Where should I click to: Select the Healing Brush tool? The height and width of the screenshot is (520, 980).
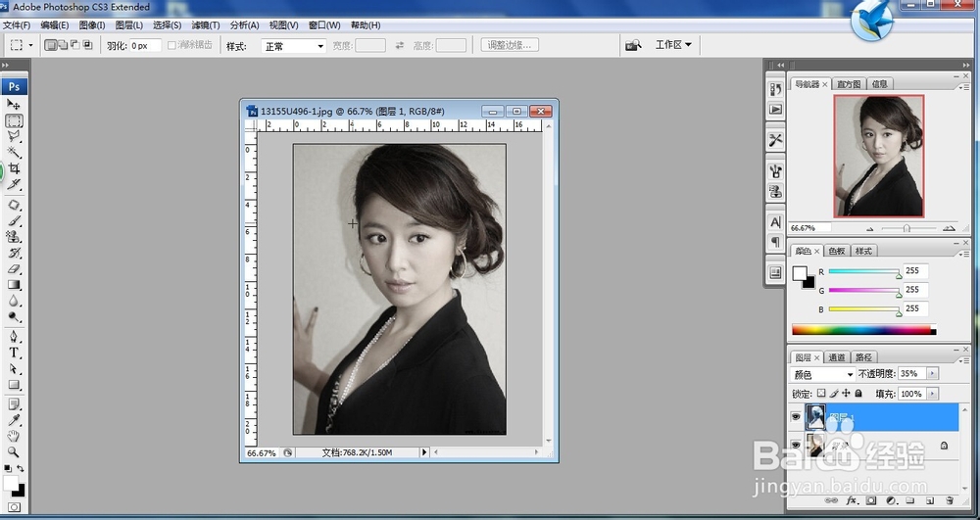[14, 205]
